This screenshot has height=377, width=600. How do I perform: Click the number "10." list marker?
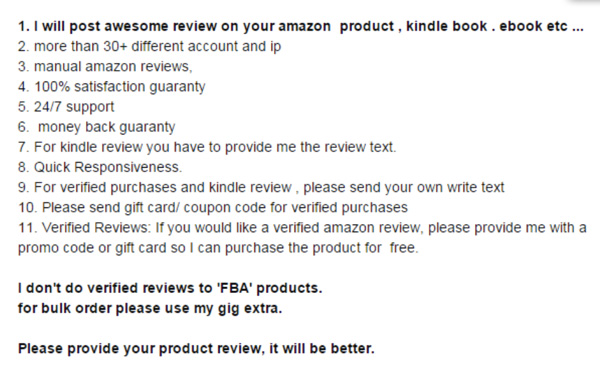tap(28, 207)
